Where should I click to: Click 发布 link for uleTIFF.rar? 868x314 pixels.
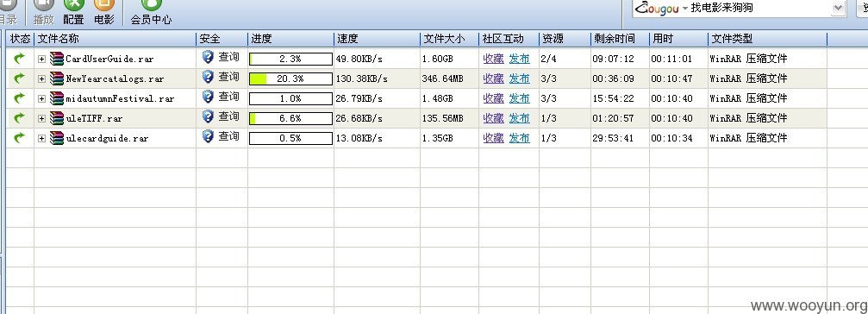[519, 118]
